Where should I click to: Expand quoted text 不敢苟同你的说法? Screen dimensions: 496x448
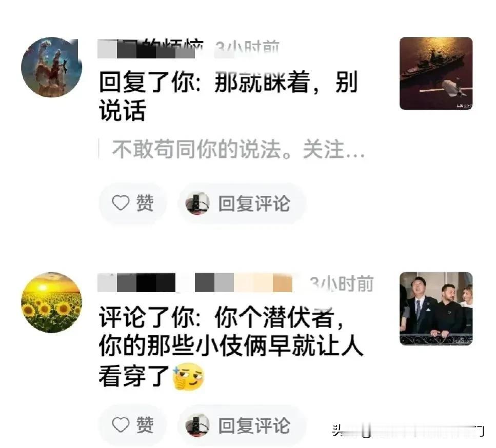tap(238, 149)
